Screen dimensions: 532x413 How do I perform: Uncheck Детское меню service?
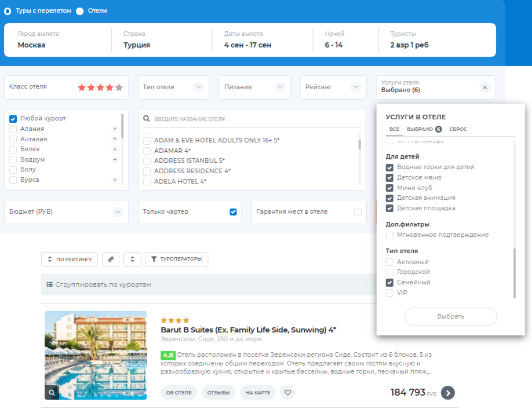[x=389, y=178]
